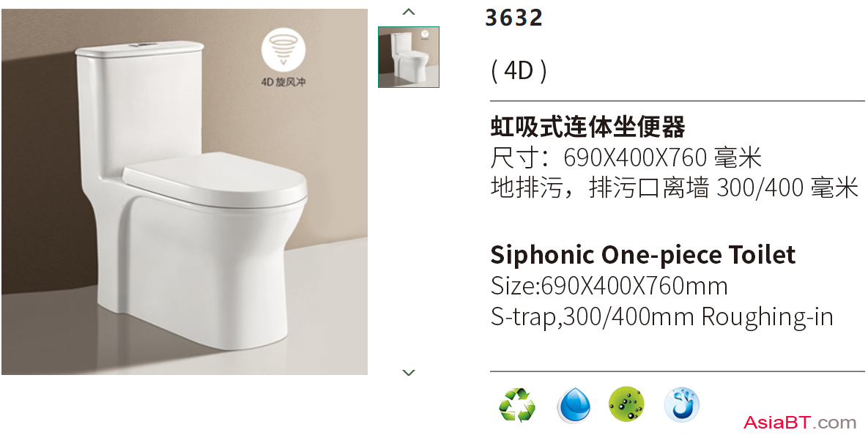
Task: Open the large toilet product photo
Action: pyautogui.click(x=185, y=192)
